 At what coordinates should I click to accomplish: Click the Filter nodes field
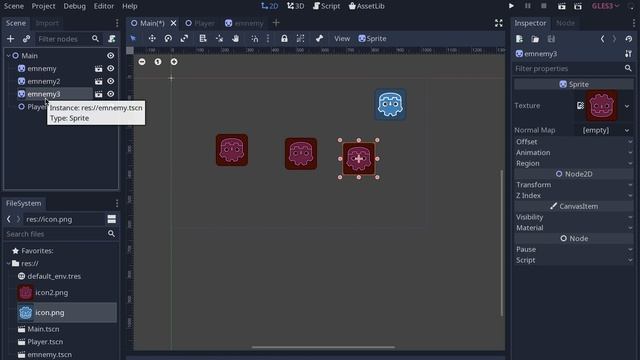point(68,39)
